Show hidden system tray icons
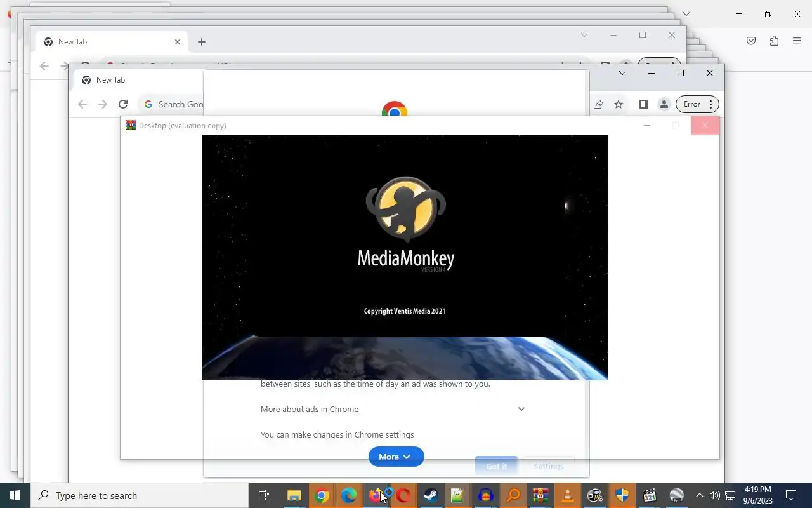 point(700,495)
